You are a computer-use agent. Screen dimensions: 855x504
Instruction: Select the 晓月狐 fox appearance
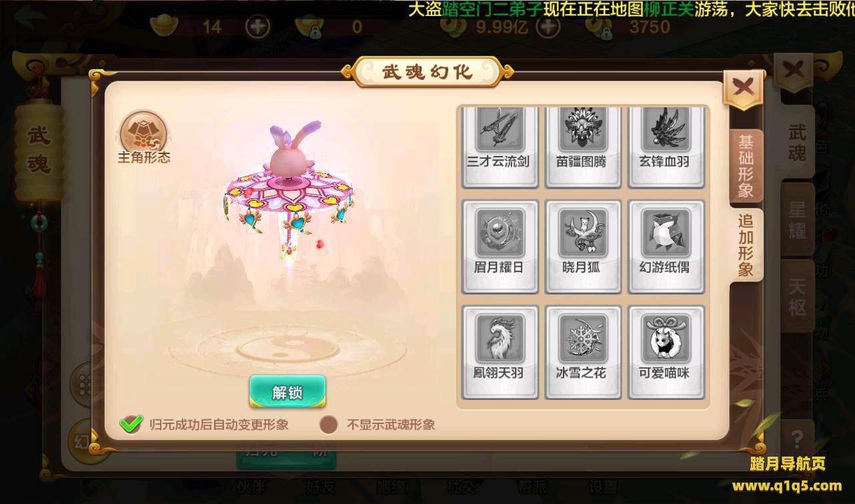tap(583, 247)
